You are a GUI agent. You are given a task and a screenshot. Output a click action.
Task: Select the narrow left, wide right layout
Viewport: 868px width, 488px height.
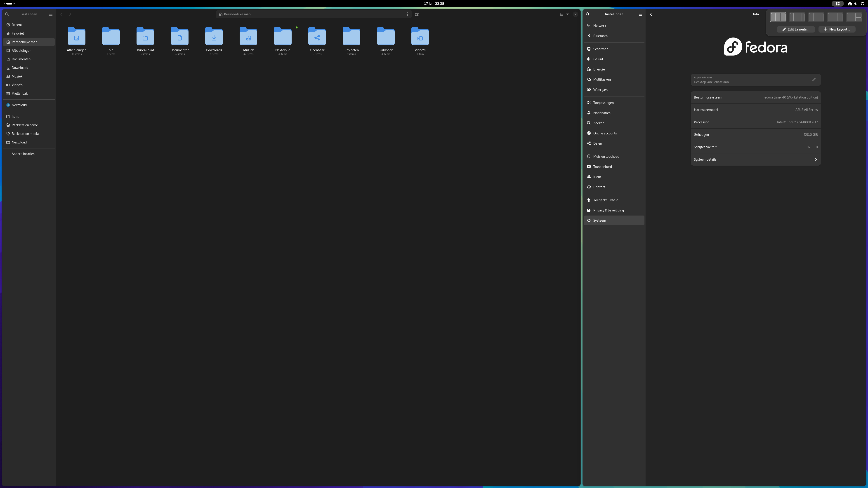816,17
